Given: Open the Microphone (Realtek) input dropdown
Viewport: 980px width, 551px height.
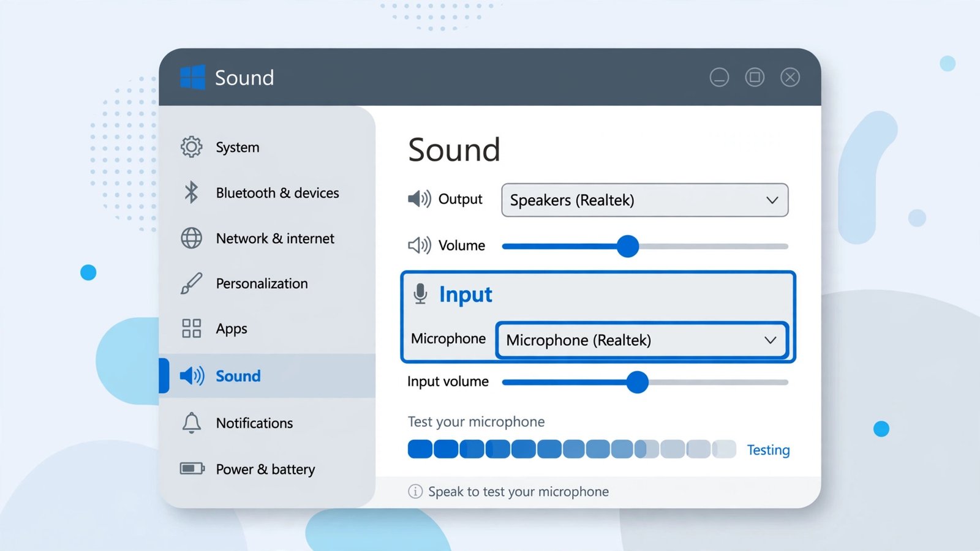Looking at the screenshot, I should pos(642,340).
